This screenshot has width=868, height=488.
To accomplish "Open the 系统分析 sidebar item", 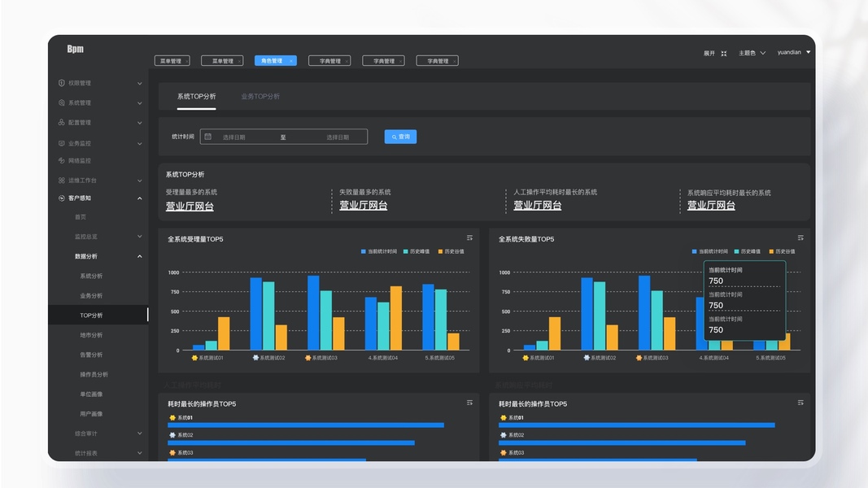I will pyautogui.click(x=91, y=276).
